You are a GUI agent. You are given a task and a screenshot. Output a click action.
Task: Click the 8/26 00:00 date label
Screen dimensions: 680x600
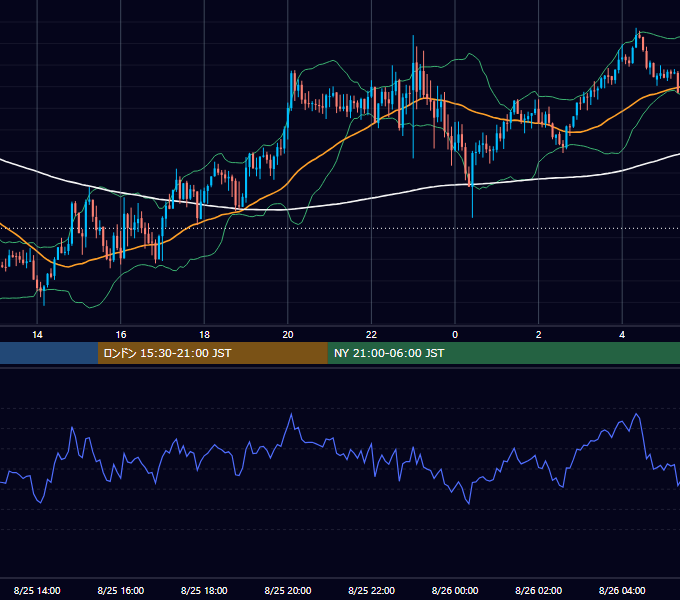pyautogui.click(x=455, y=590)
